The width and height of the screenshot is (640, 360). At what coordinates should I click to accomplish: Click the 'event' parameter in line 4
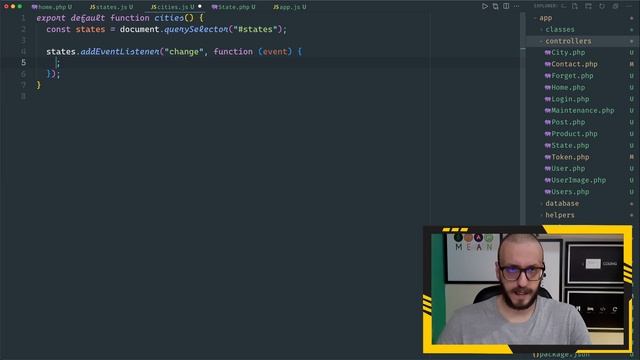click(x=275, y=51)
